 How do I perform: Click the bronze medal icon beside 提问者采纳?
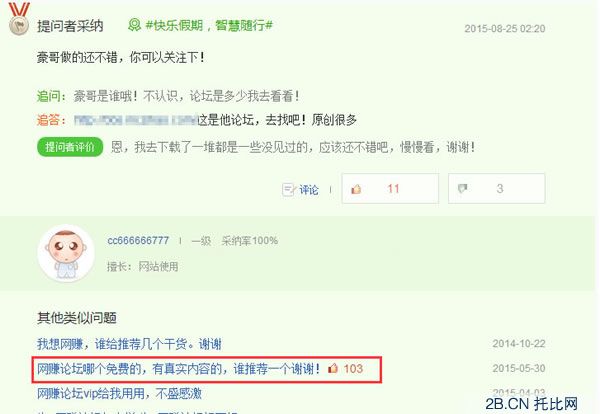coord(19,19)
